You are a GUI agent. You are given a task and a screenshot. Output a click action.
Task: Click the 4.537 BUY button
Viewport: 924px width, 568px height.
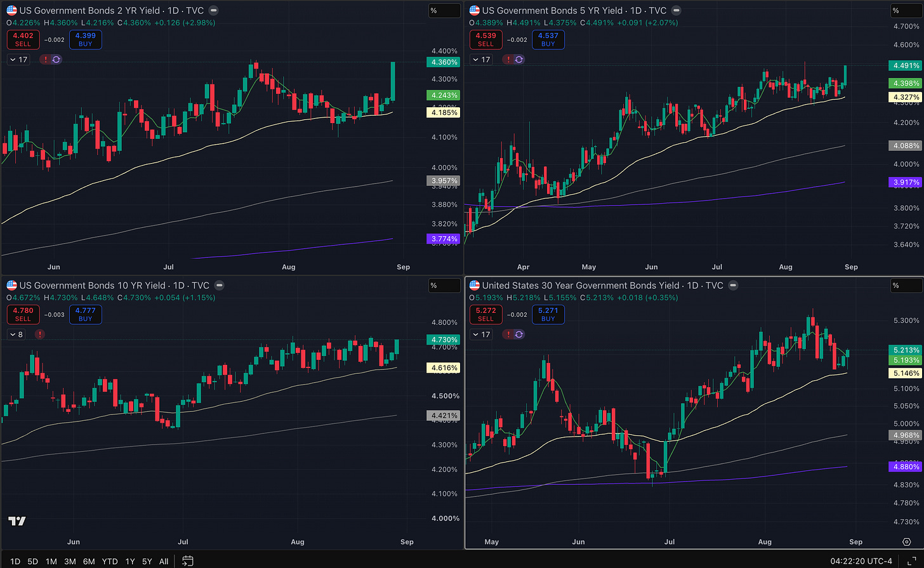548,39
